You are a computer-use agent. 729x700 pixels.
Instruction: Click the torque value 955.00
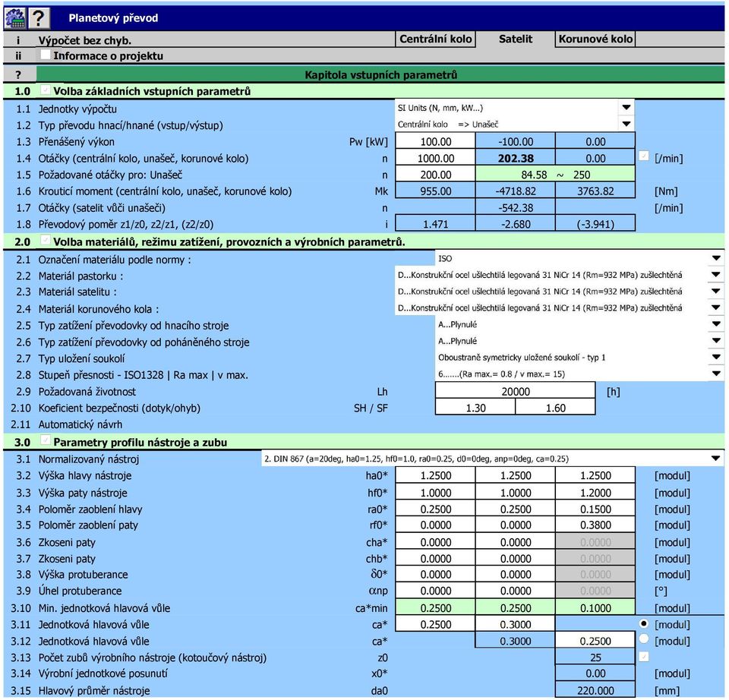tap(436, 191)
